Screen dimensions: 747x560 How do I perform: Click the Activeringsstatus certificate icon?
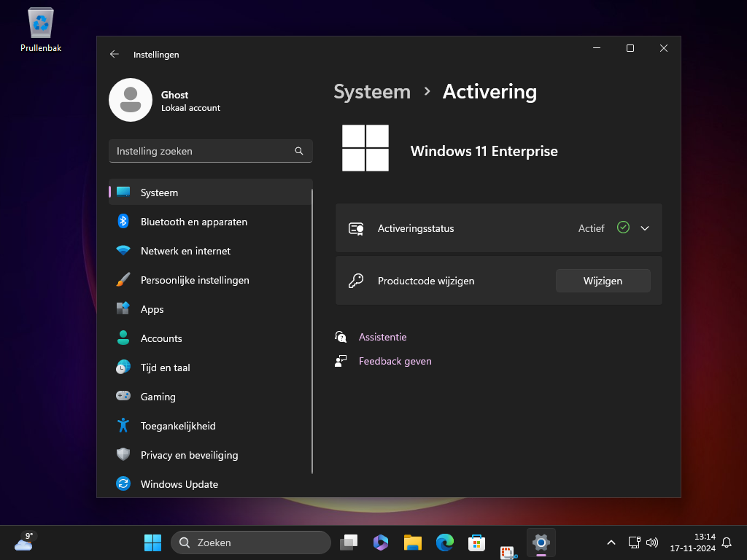(x=356, y=228)
